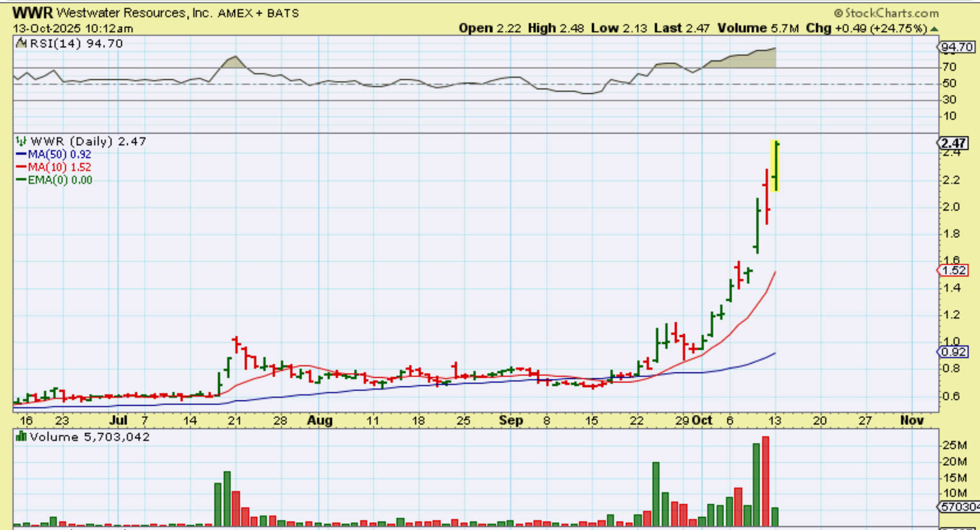The width and height of the screenshot is (980, 530).
Task: Click the 30 level on the RSI axis
Action: (x=949, y=99)
